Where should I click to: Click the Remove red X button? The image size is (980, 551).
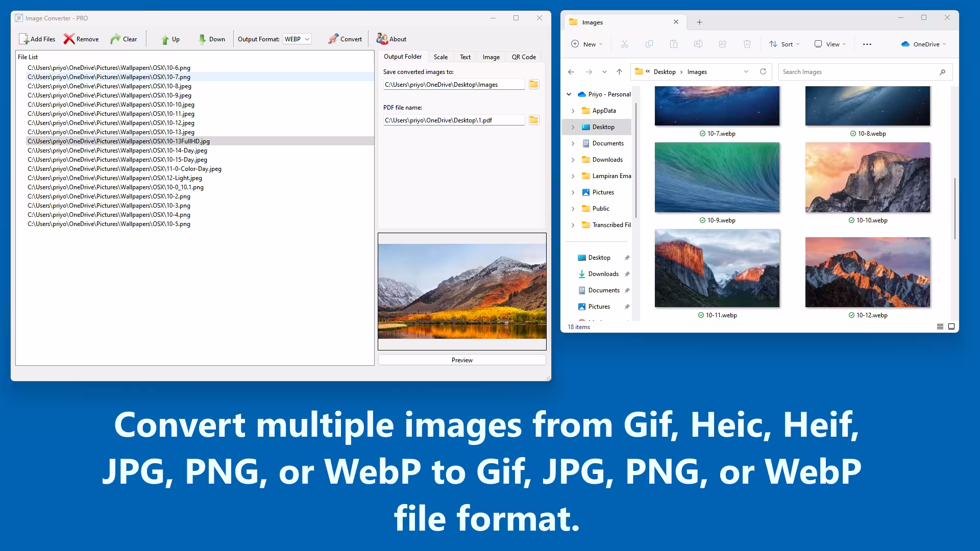click(x=81, y=39)
